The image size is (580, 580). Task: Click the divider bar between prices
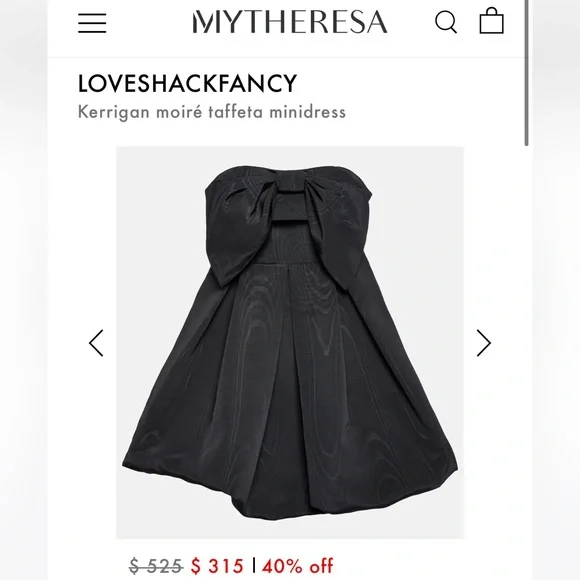point(254,565)
